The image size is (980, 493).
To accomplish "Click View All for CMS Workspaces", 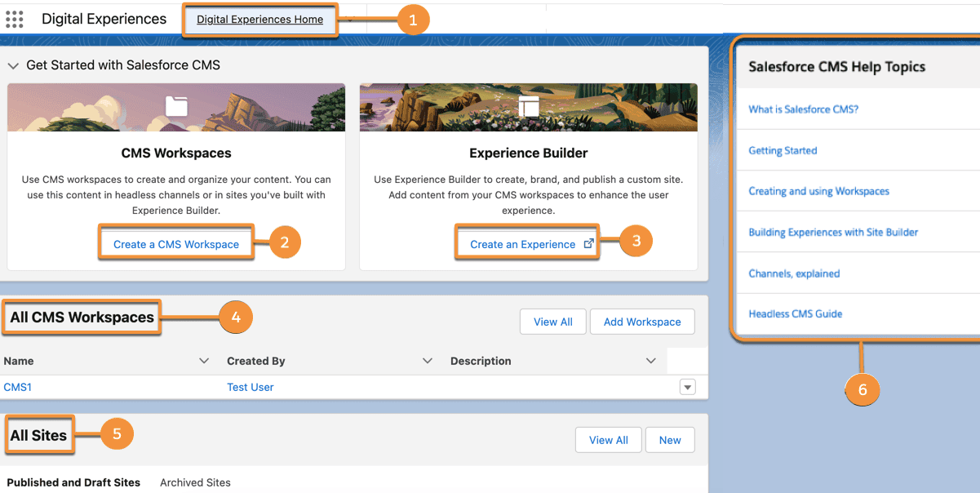I will pos(552,322).
